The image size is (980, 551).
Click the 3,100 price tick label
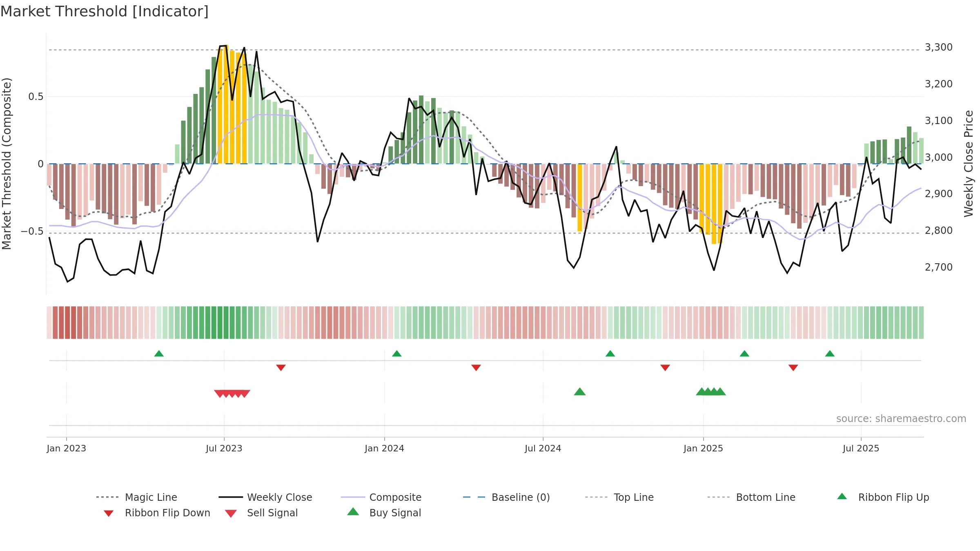click(x=939, y=121)
